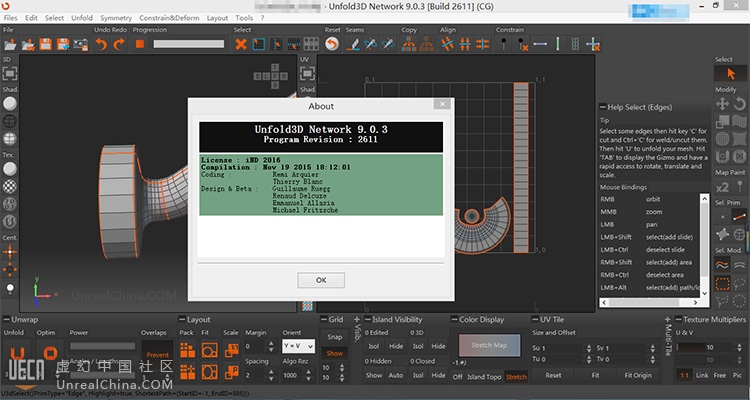Click the camera screenshot icon in File toolbar

coord(81,44)
